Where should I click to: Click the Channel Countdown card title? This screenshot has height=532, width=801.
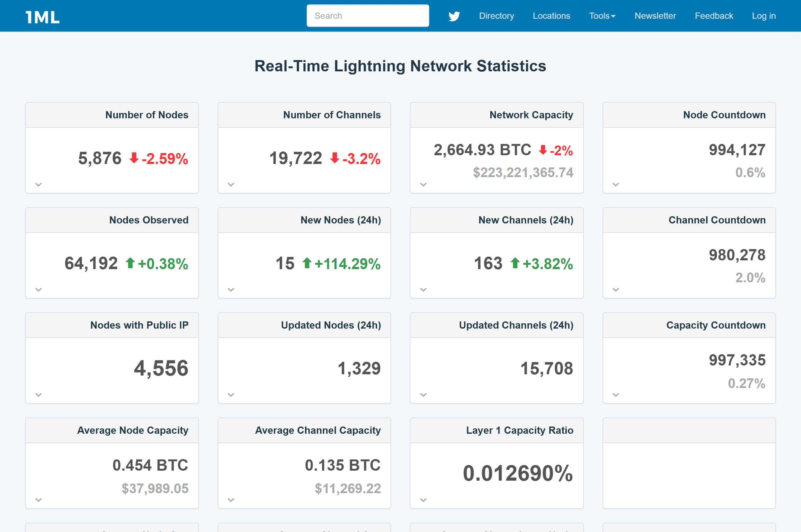[x=717, y=220]
